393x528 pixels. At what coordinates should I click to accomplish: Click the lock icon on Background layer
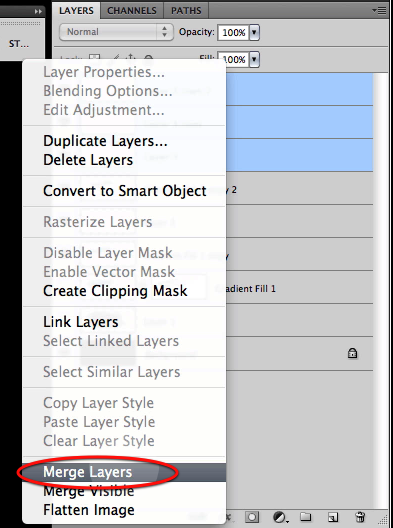click(x=352, y=353)
